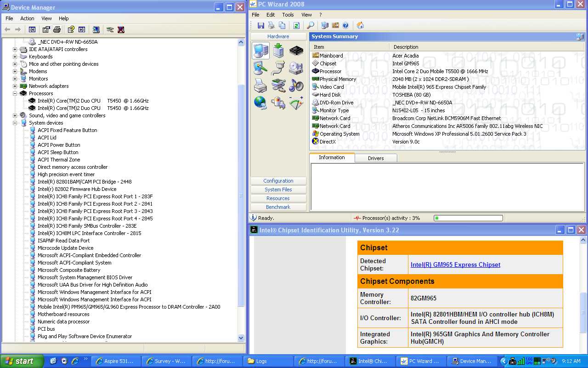
Task: Switch to Aspire 531 window in taskbar
Action: pyautogui.click(x=116, y=361)
